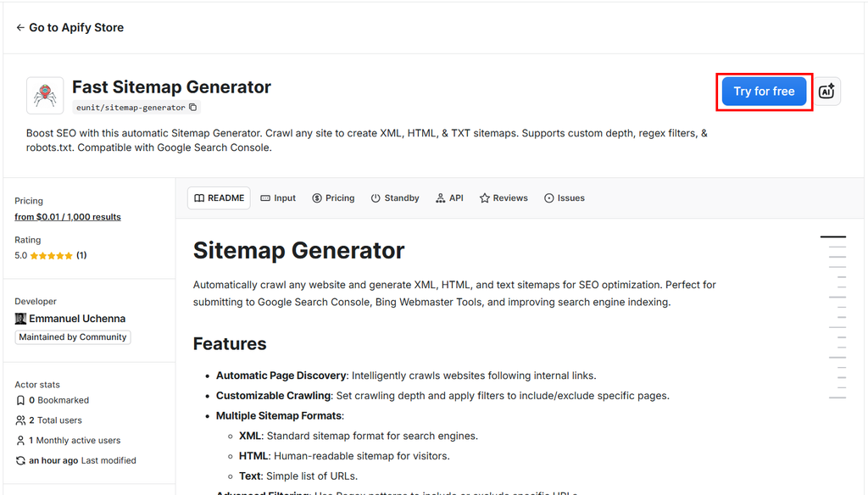Click the refresh icon beside Last modified
The image size is (868, 495).
(20, 460)
